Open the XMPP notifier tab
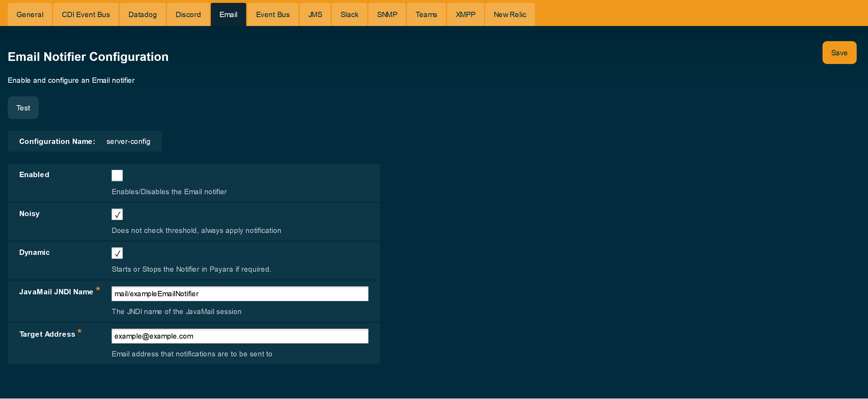This screenshot has height=399, width=868. [x=465, y=14]
